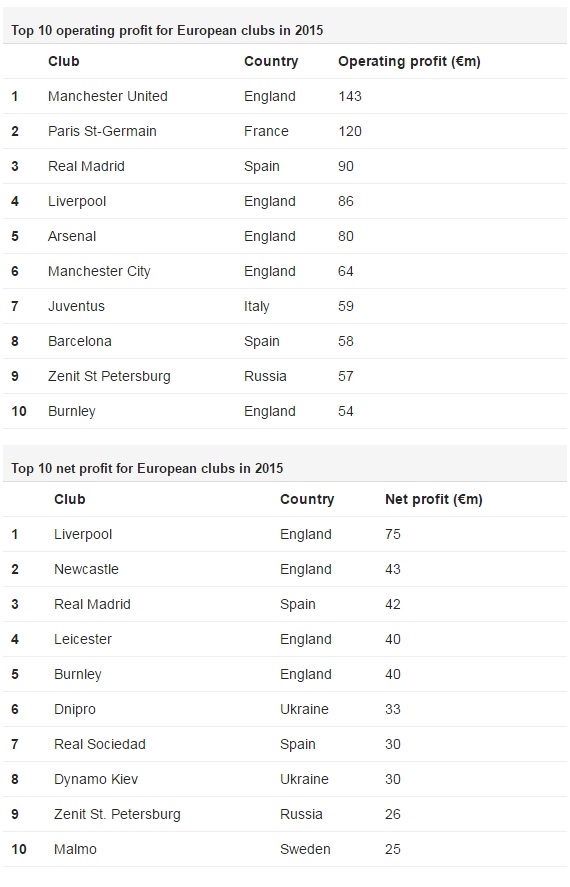Click Real Sociedad in net profit table
The image size is (570, 887).
tap(100, 744)
